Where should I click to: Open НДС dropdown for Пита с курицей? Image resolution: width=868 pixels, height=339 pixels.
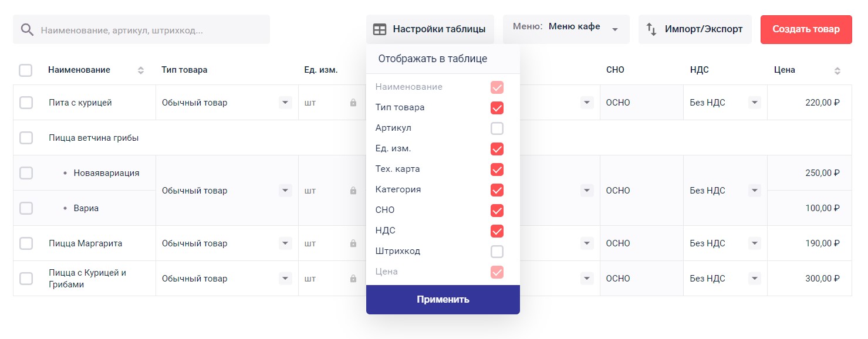point(755,103)
